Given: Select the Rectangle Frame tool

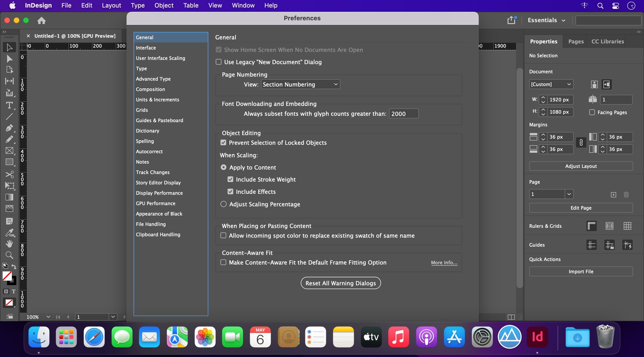Looking at the screenshot, I should coord(9,150).
